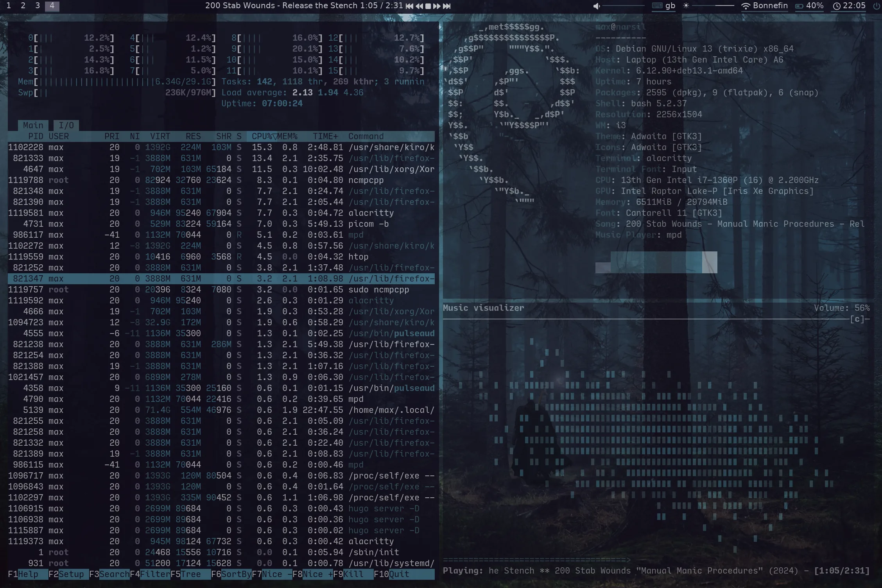Click the power icon in top bar

pos(876,6)
